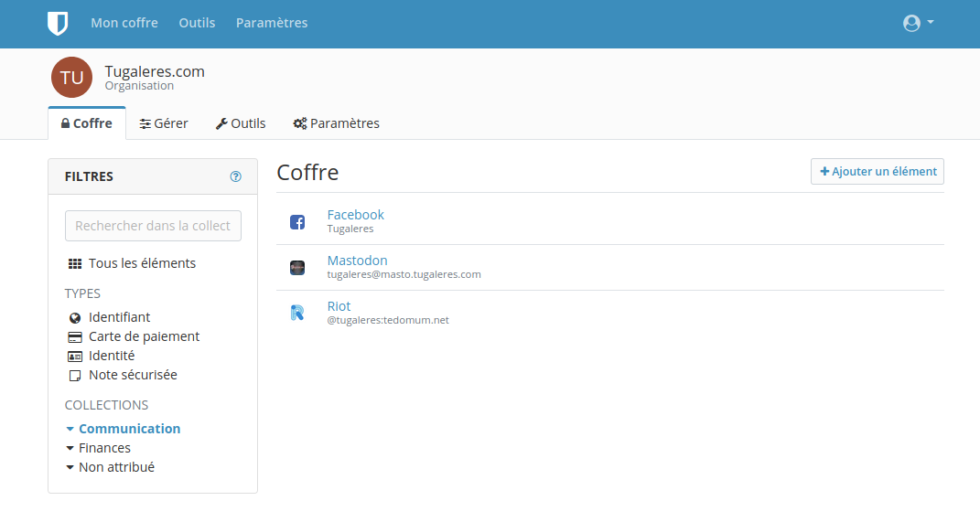The image size is (980, 522).
Task: Expand the Finances collection
Action: pos(70,448)
